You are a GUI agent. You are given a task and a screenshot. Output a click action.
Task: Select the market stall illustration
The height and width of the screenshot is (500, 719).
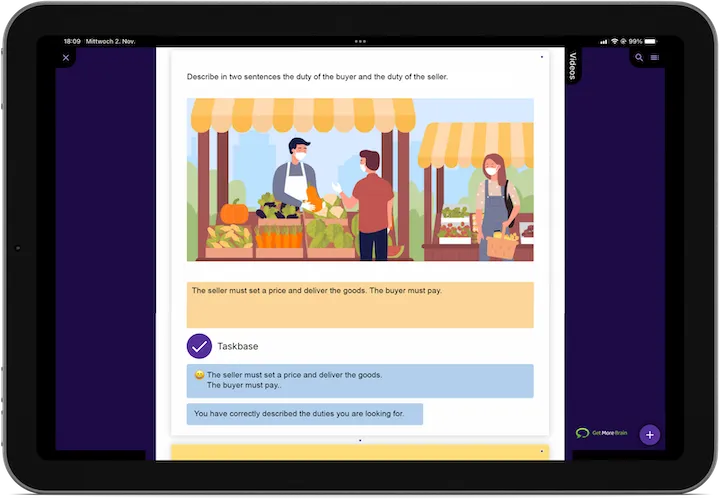(x=360, y=180)
